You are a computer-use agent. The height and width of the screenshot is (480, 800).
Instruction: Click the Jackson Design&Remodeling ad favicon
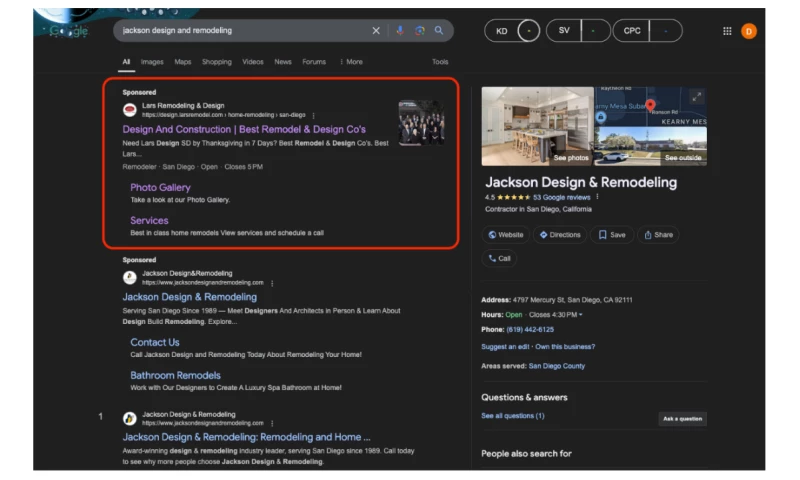click(130, 277)
